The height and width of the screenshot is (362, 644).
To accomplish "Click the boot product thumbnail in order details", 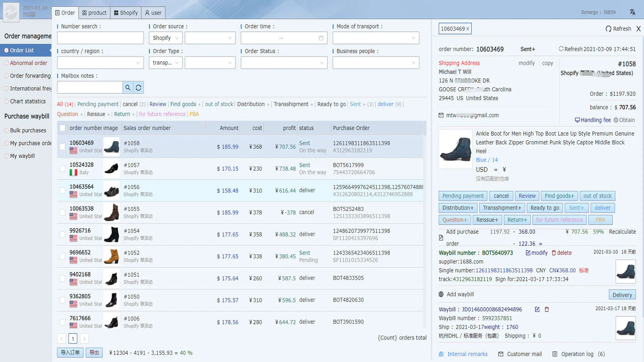I will coord(455,149).
